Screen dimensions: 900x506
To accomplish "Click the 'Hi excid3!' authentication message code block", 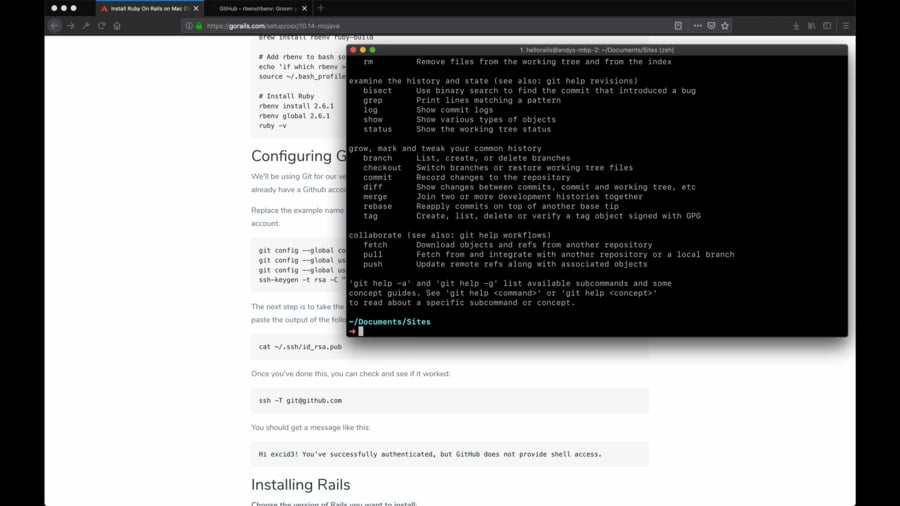I will [x=450, y=454].
